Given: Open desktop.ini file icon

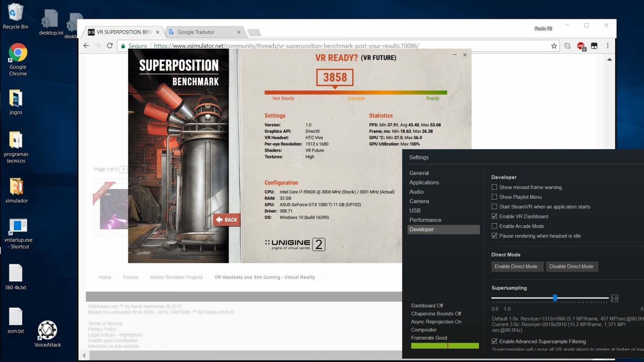Looking at the screenshot, I should pos(51,22).
